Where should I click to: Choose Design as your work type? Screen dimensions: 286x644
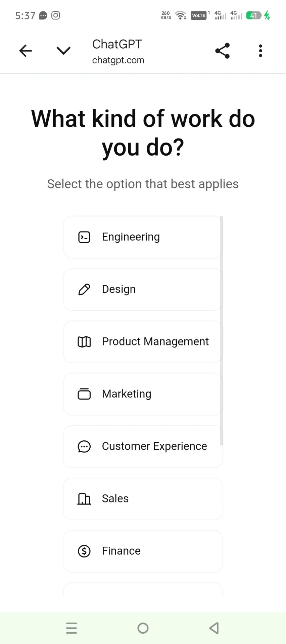click(143, 289)
